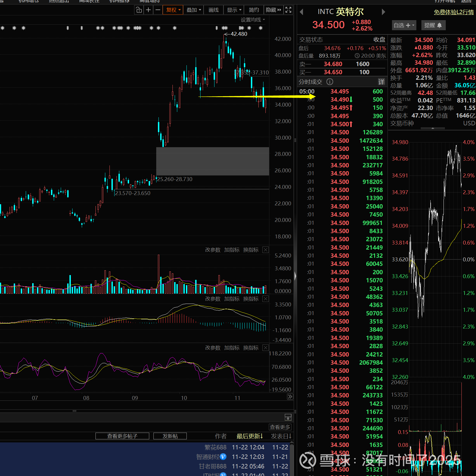The height and width of the screenshot is (476, 476).
Task: Click the 23.570-23.650 gap label
Action: click(133, 193)
